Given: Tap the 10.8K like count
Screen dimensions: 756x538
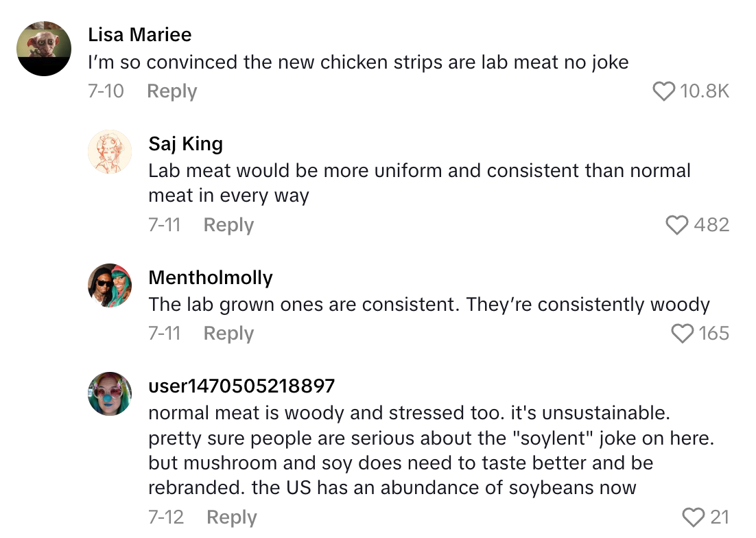Looking at the screenshot, I should click(x=704, y=91).
